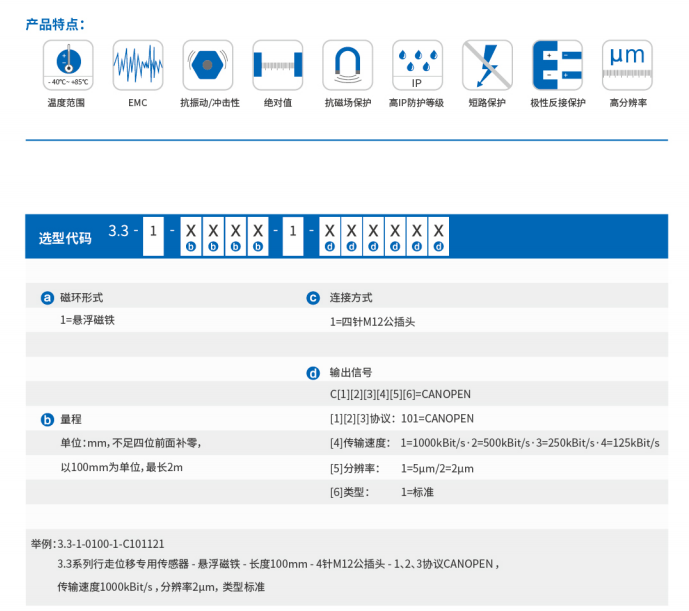Click the magnetic field protection magnet icon
Screen dimensions: 689x611
(347, 65)
